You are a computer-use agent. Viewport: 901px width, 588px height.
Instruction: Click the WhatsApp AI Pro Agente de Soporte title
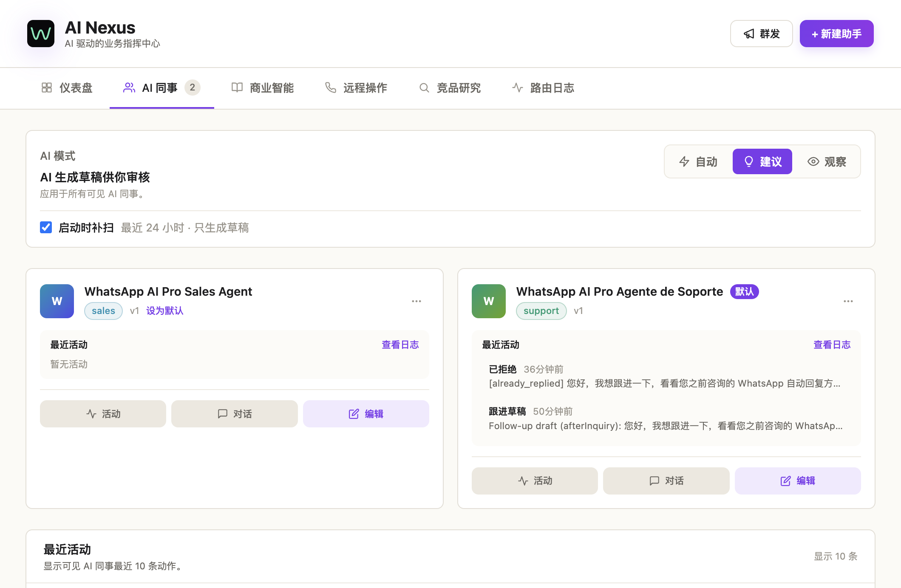pyautogui.click(x=620, y=291)
